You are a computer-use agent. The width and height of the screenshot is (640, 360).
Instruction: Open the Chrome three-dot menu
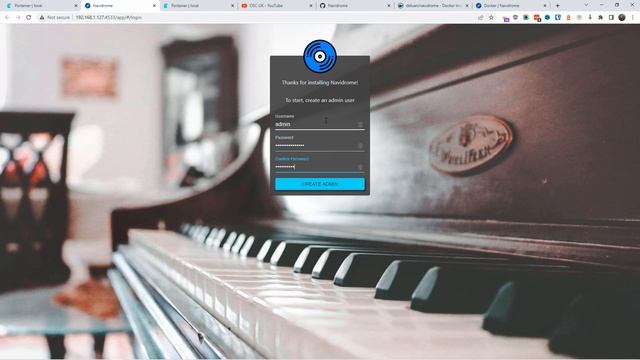[633, 18]
